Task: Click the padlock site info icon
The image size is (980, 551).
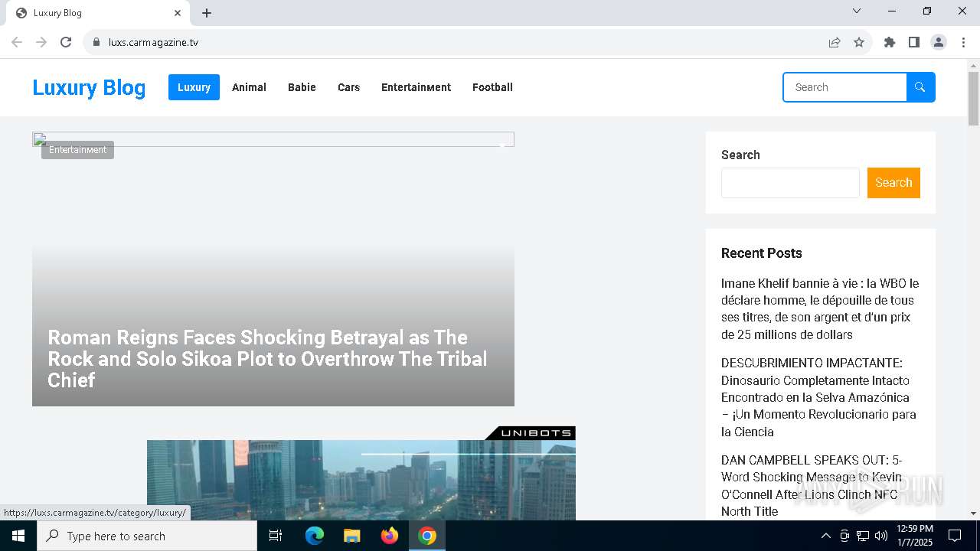Action: [96, 42]
